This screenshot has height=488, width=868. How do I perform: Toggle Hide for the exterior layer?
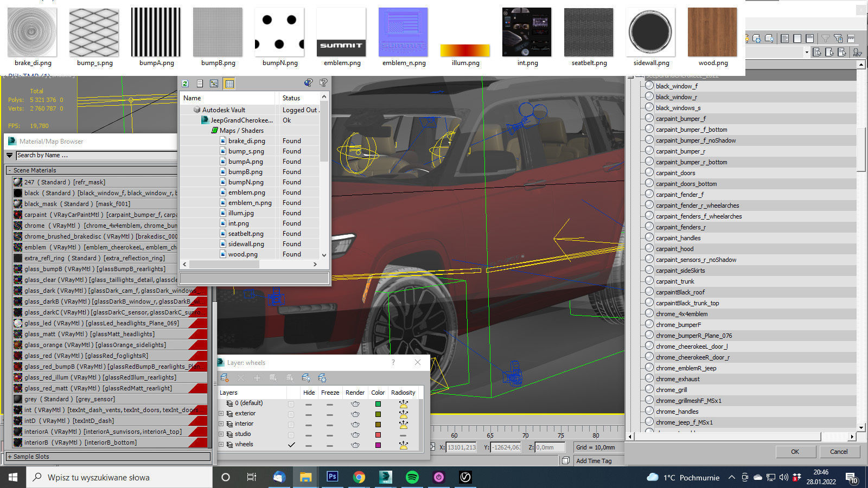coord(308,414)
